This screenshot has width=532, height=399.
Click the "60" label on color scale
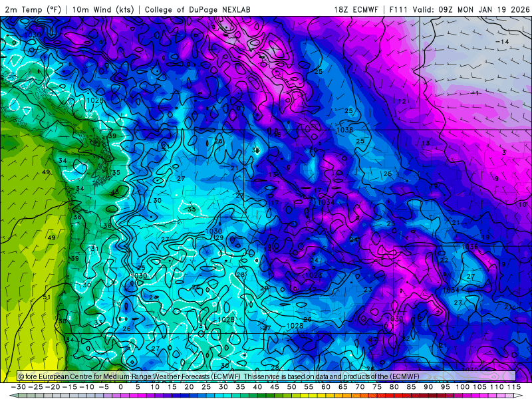pyautogui.click(x=326, y=387)
